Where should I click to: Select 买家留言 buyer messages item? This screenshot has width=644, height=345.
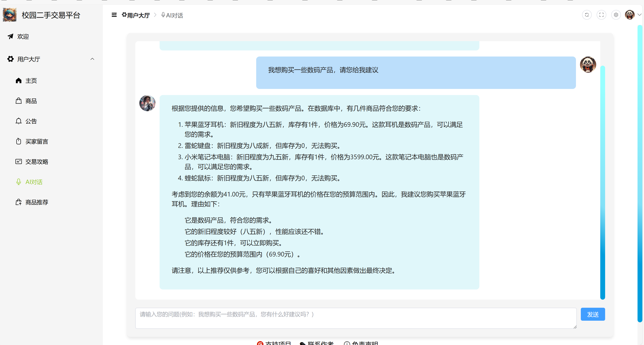36,141
